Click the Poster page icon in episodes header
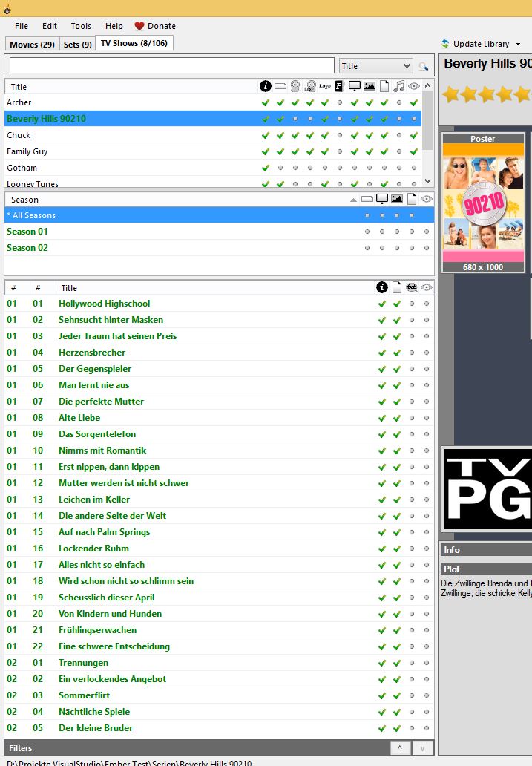This screenshot has height=766, width=532. coord(397,287)
